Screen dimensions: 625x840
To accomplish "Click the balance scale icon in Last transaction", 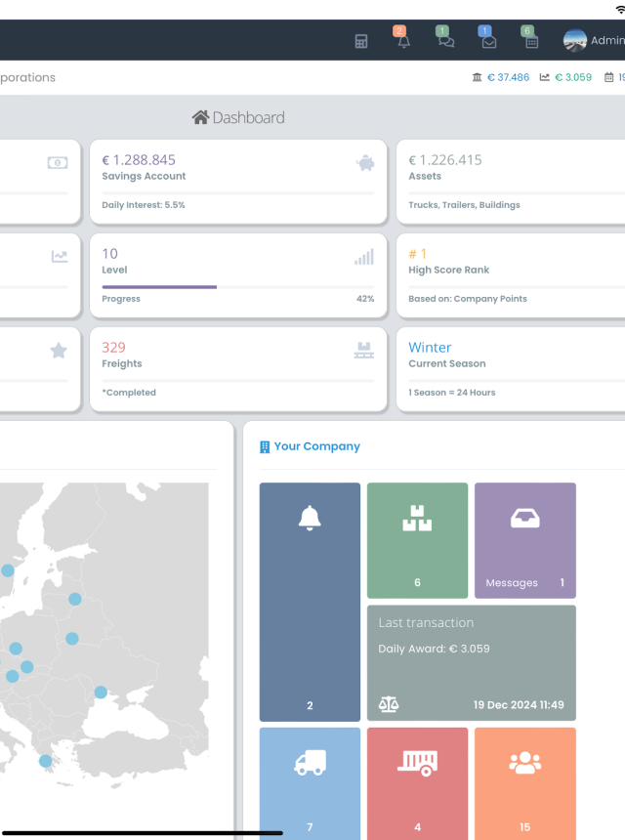I will (x=389, y=704).
